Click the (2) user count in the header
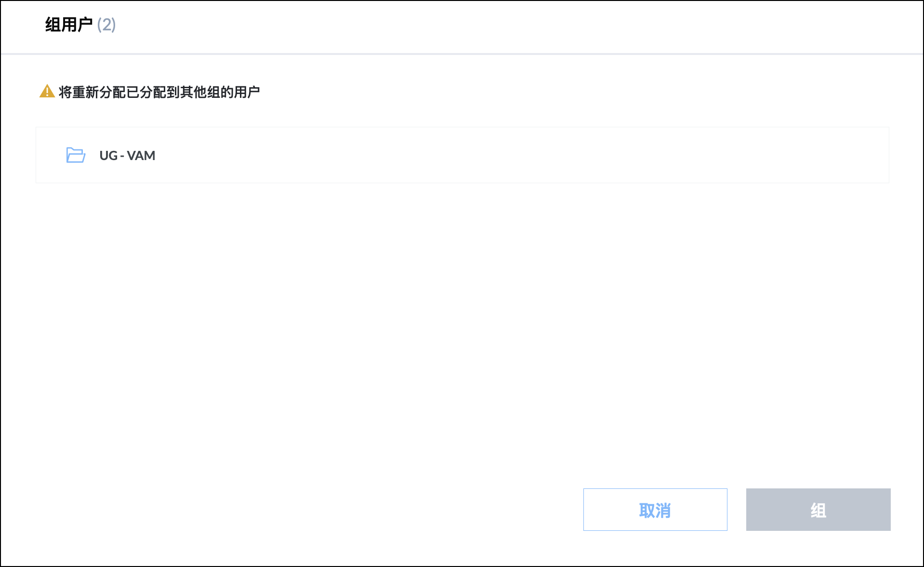Image resolution: width=924 pixels, height=567 pixels. pyautogui.click(x=106, y=25)
